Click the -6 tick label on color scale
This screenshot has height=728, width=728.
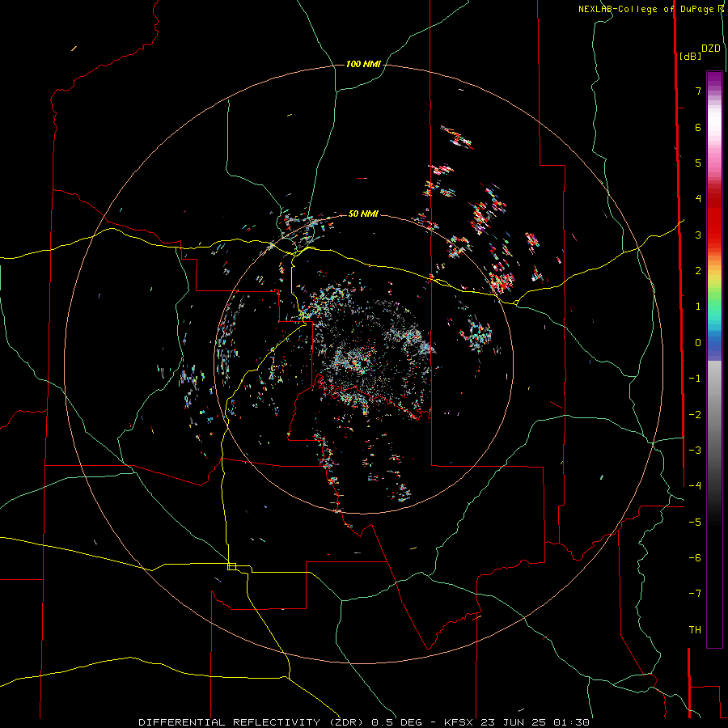tap(695, 558)
